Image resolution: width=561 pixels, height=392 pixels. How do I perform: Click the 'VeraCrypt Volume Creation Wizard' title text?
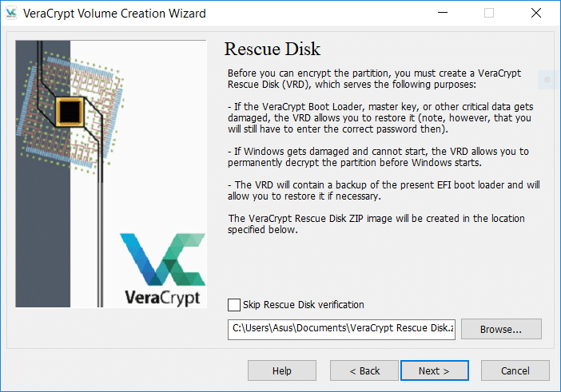click(x=114, y=14)
